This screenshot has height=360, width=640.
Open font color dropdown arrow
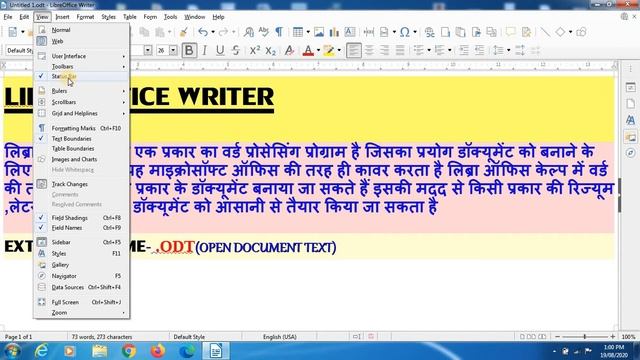[x=318, y=50]
